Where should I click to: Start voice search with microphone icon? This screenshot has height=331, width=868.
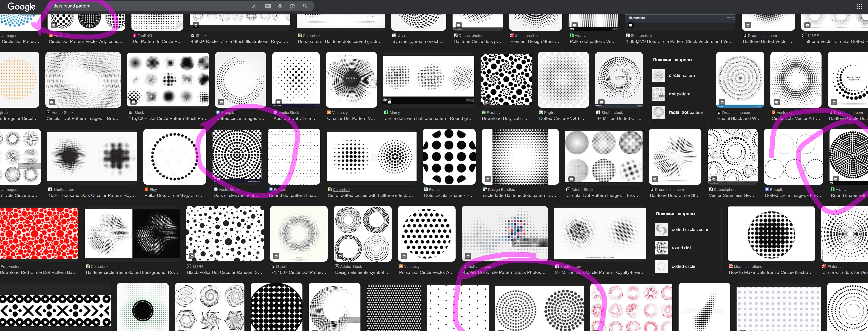pyautogui.click(x=280, y=6)
